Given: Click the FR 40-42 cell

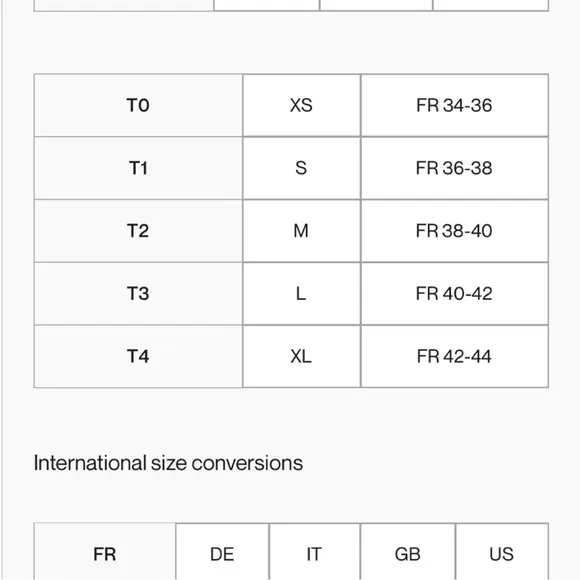Looking at the screenshot, I should pos(454,294).
